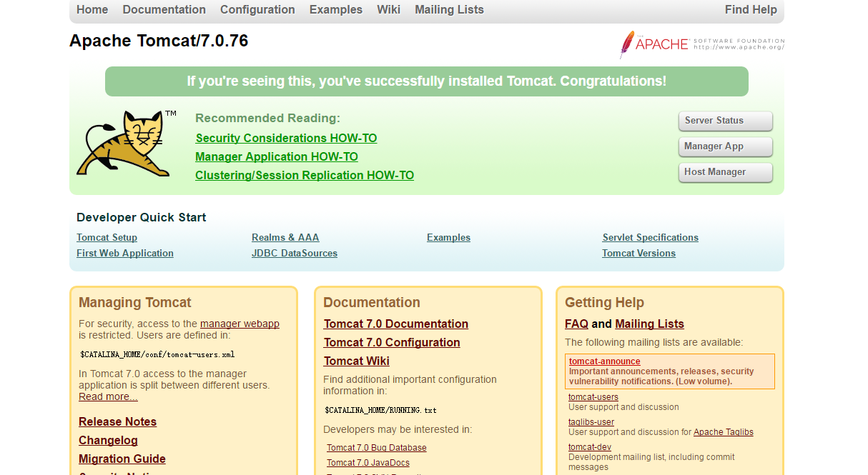Go to the Configuration nav item

(x=257, y=10)
